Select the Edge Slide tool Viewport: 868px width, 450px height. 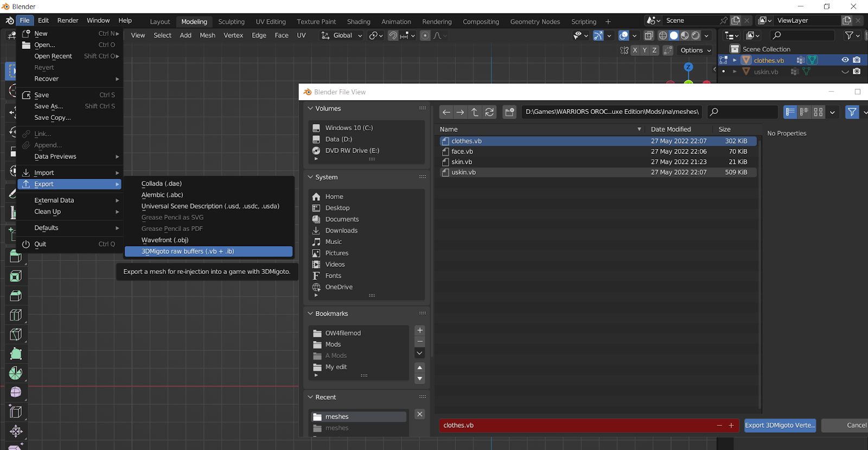pos(16,412)
